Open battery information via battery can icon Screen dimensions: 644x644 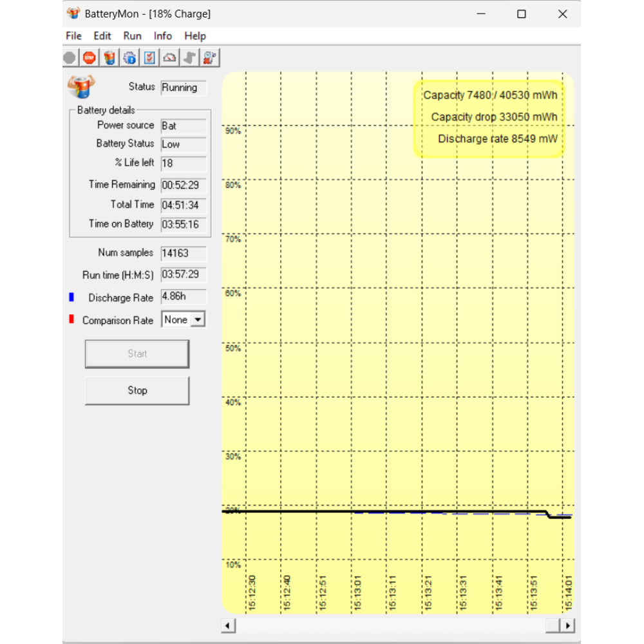pos(109,58)
